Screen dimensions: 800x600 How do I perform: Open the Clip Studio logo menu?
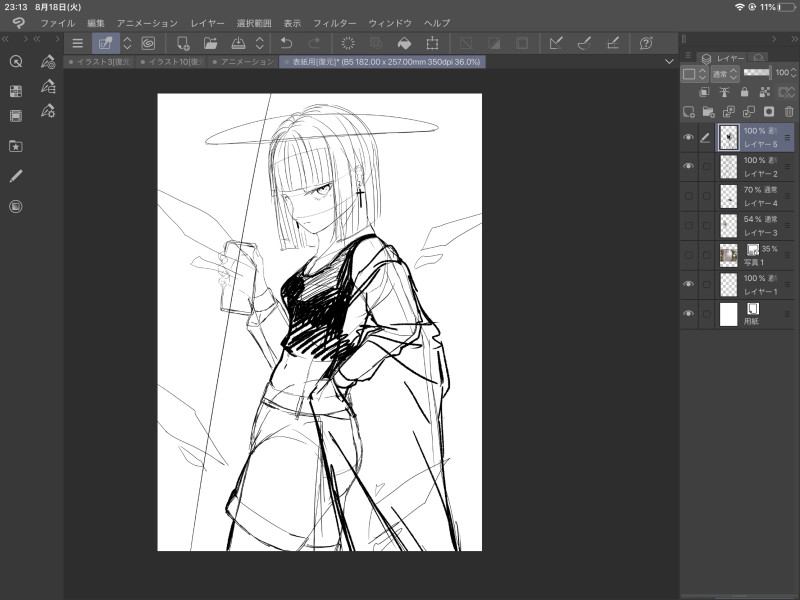18,23
